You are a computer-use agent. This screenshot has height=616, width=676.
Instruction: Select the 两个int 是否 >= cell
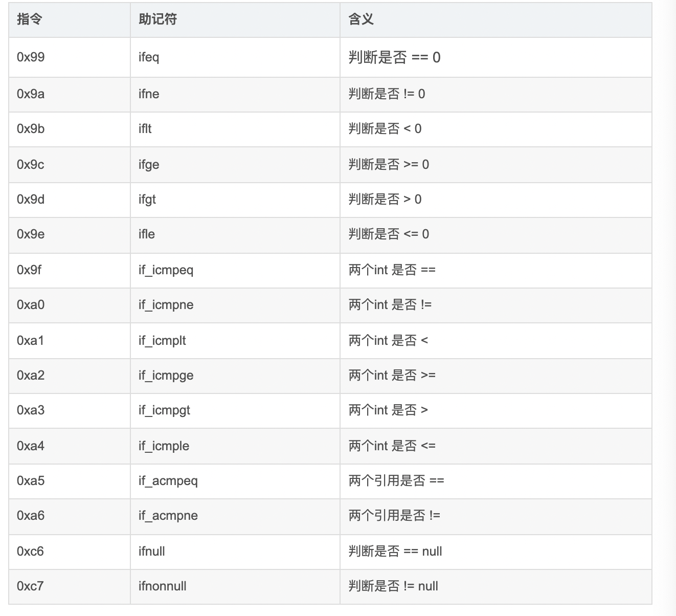pyautogui.click(x=496, y=376)
